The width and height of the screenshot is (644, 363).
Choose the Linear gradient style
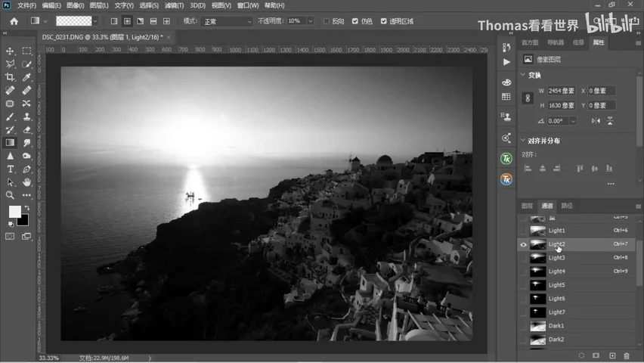pyautogui.click(x=114, y=21)
